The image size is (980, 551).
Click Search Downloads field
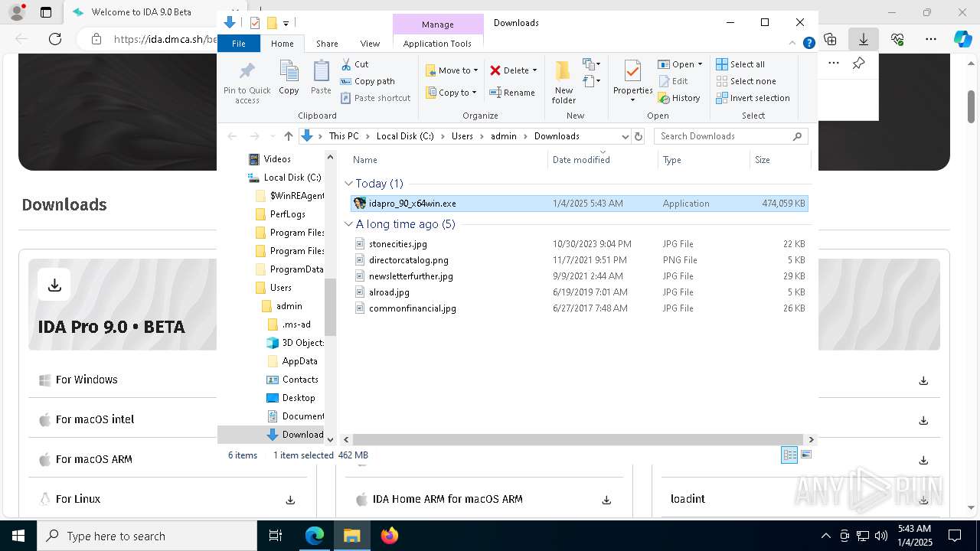tap(730, 136)
